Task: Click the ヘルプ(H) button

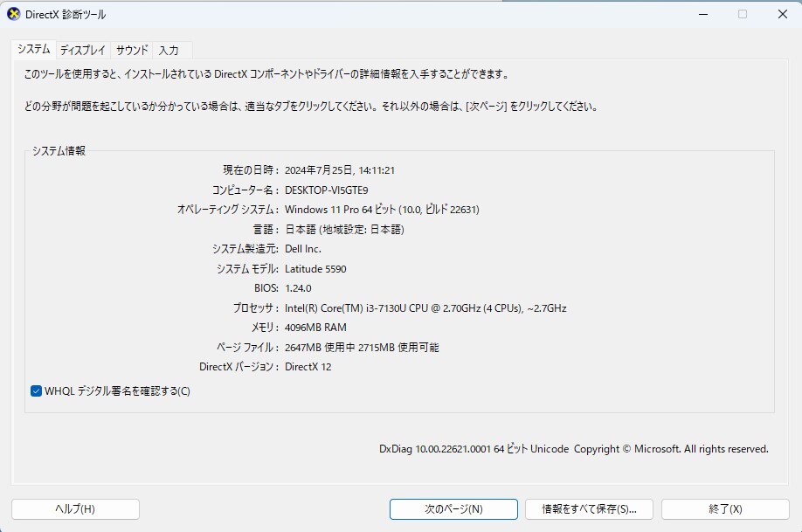Action: coord(75,509)
